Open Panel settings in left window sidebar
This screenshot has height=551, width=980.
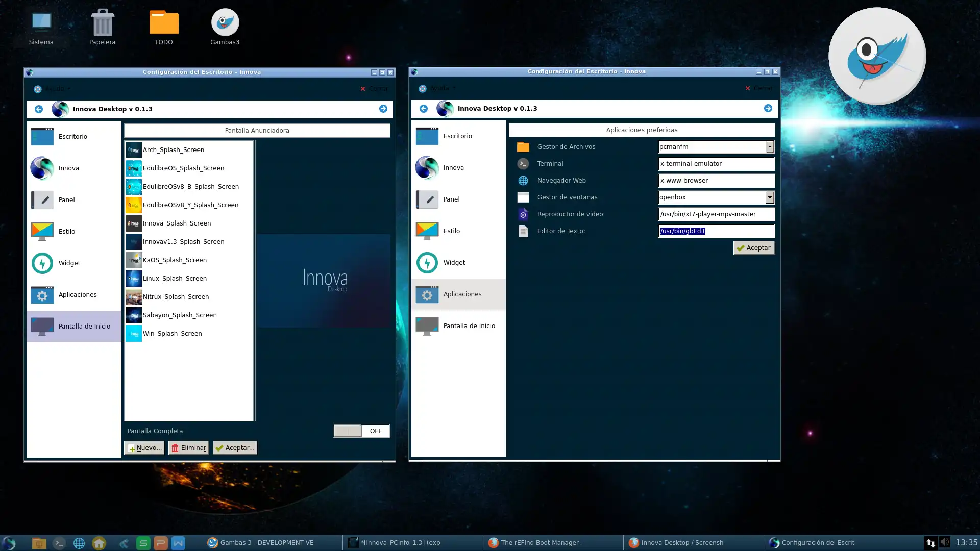[66, 199]
